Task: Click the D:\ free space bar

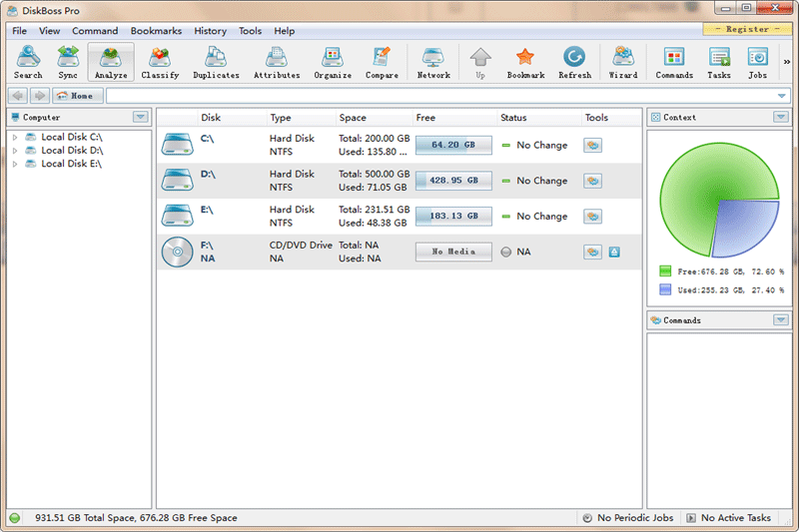Action: click(x=453, y=181)
